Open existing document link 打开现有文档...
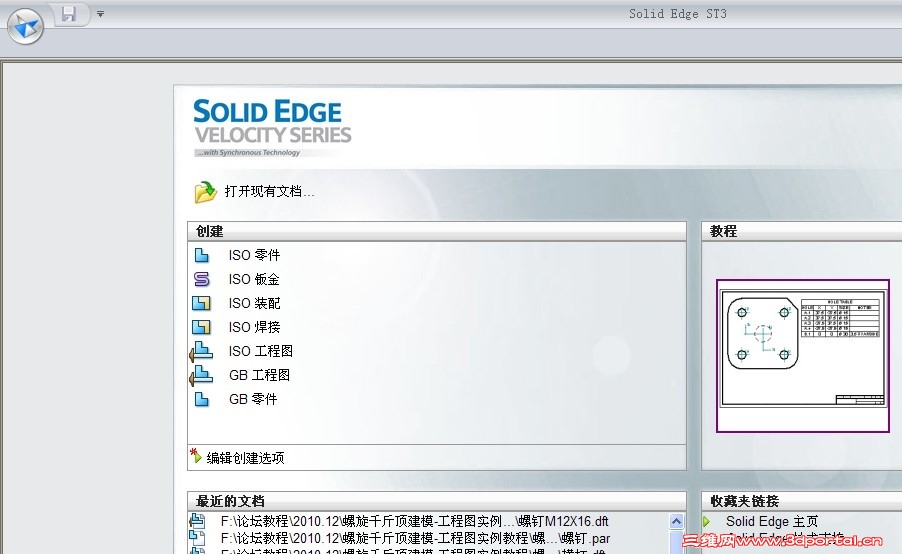This screenshot has height=554, width=902. tap(269, 192)
